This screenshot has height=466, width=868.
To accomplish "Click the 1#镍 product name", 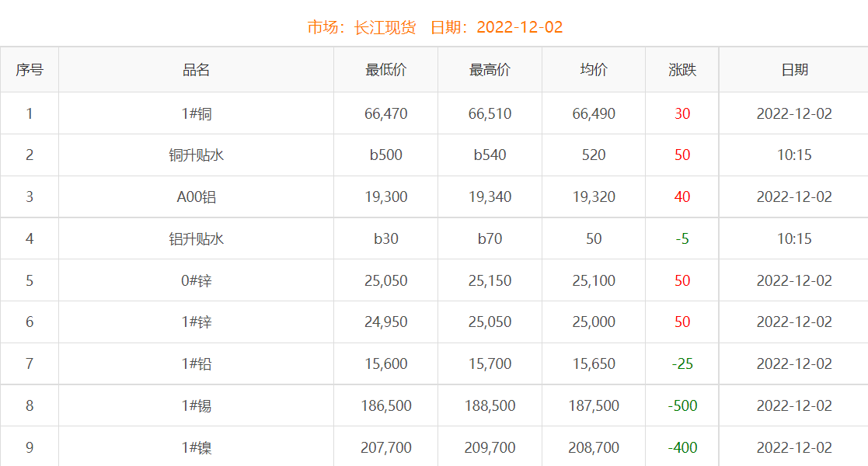I will [196, 448].
